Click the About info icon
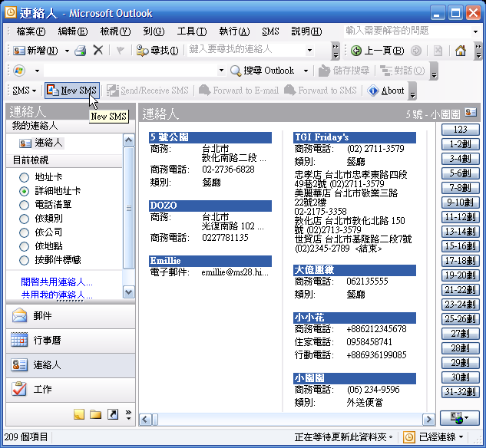This screenshot has width=486, height=448. pos(372,91)
